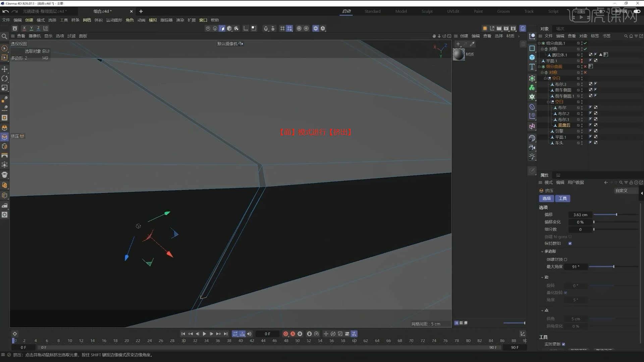Toggle Z axis lock
The height and width of the screenshot is (362, 644).
pos(38,28)
